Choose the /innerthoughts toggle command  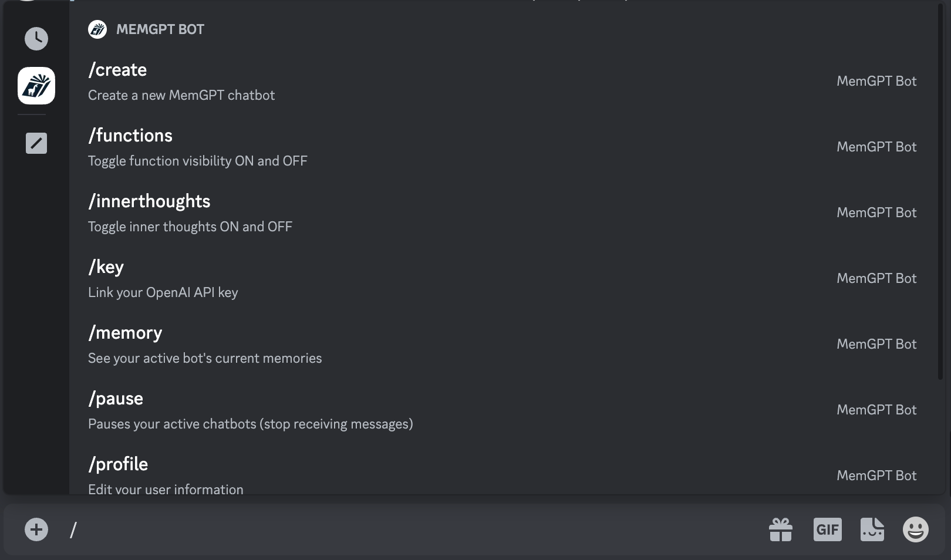(503, 213)
